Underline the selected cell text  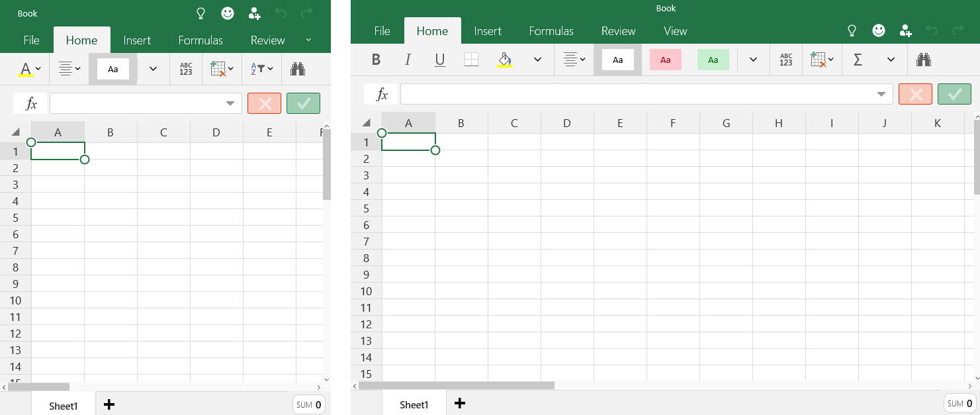439,60
